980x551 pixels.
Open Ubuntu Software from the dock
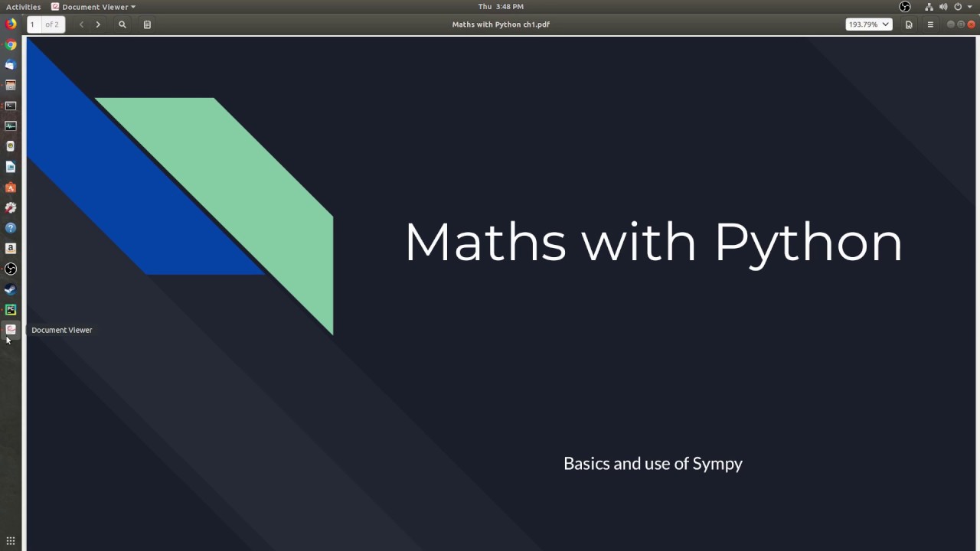pyautogui.click(x=11, y=187)
